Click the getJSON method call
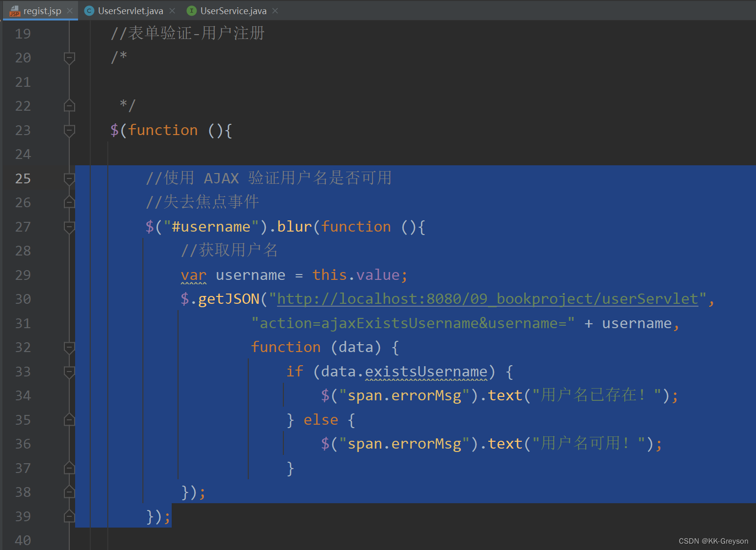The height and width of the screenshot is (550, 756). pyautogui.click(x=229, y=299)
